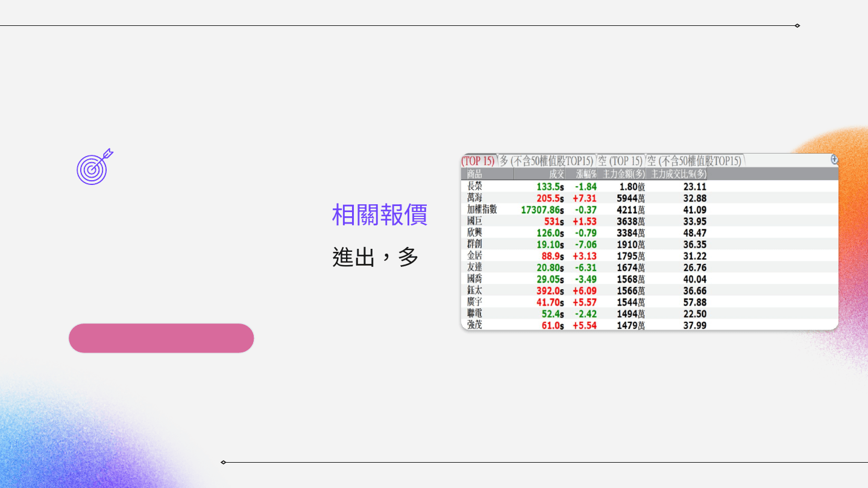The height and width of the screenshot is (488, 868).
Task: Click the 廣宇 stock name
Action: [475, 302]
